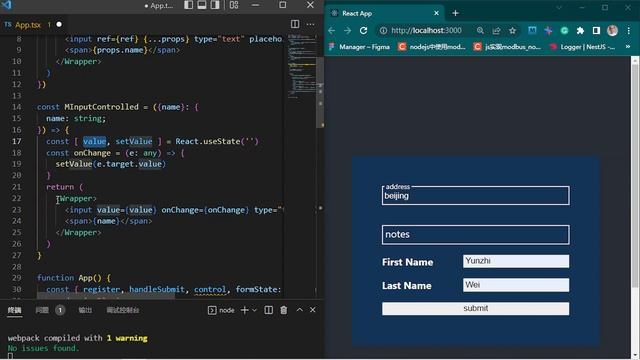Screen dimensions: 640x360
Task: View site information icon in address bar
Action: (383, 31)
